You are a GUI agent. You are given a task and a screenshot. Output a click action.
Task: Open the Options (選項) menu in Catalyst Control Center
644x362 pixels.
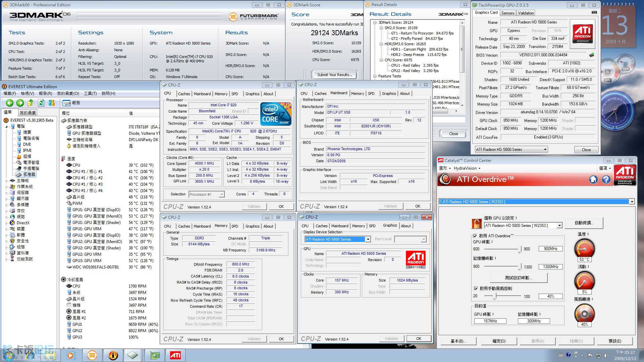605,168
